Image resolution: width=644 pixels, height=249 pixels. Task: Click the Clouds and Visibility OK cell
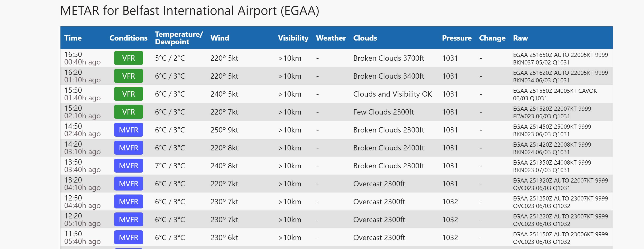(x=393, y=94)
